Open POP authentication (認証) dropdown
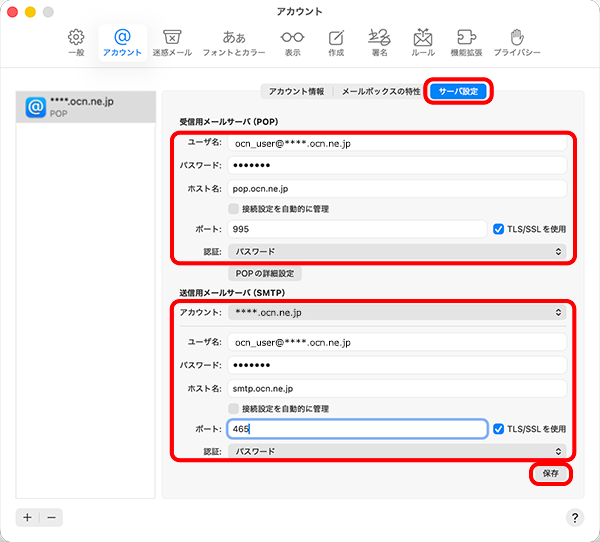600x542 pixels. 397,251
